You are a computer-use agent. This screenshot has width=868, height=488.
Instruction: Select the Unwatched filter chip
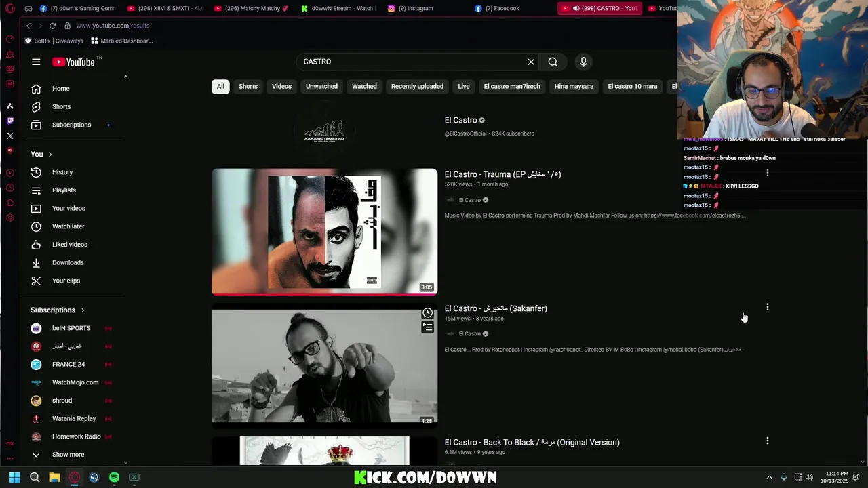[x=321, y=86]
